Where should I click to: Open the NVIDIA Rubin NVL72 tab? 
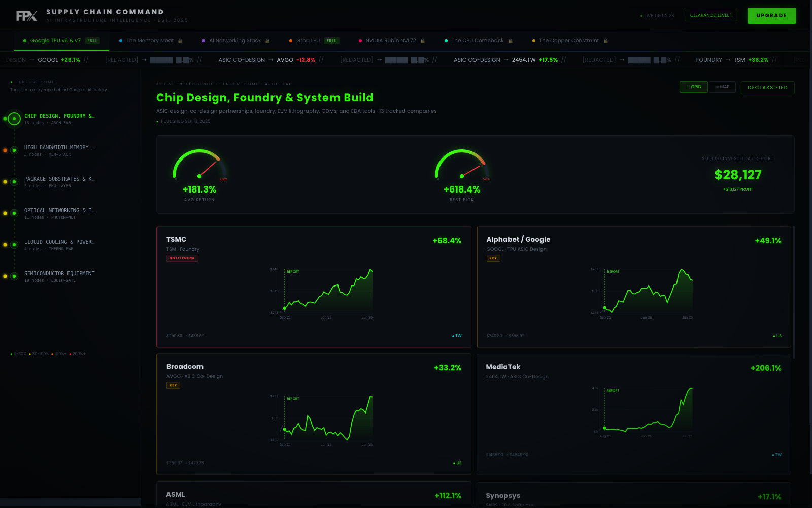click(391, 41)
